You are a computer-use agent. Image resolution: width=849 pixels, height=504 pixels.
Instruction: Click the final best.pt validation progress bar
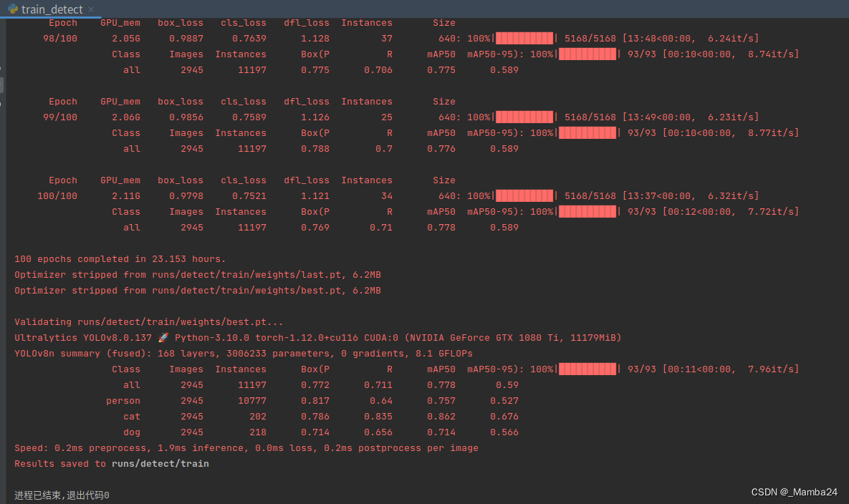tap(587, 369)
